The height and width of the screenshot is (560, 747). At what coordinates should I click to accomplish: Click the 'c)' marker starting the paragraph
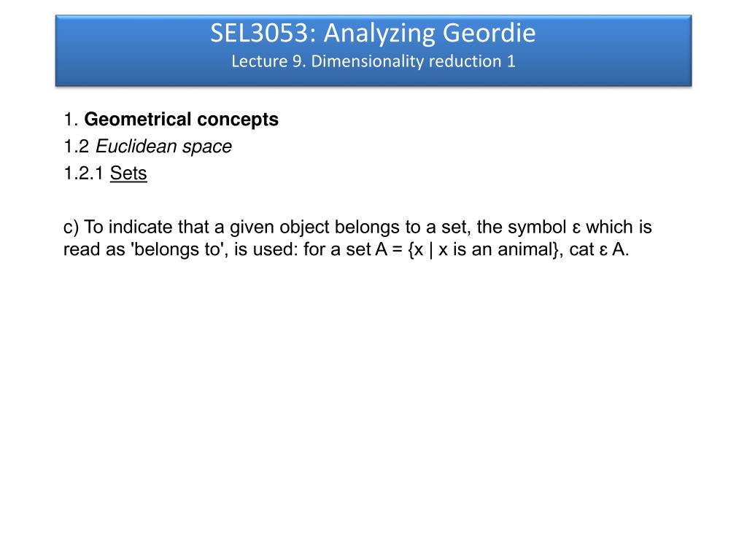click(x=71, y=227)
